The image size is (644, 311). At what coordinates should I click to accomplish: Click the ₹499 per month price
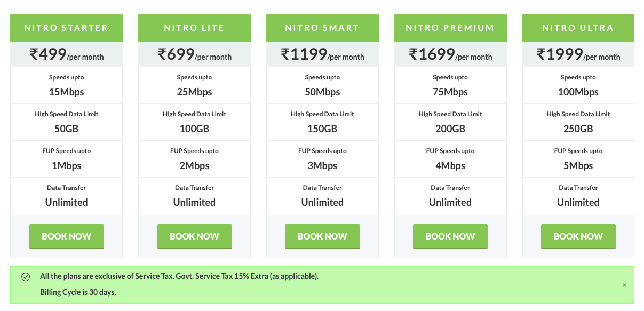pos(67,54)
